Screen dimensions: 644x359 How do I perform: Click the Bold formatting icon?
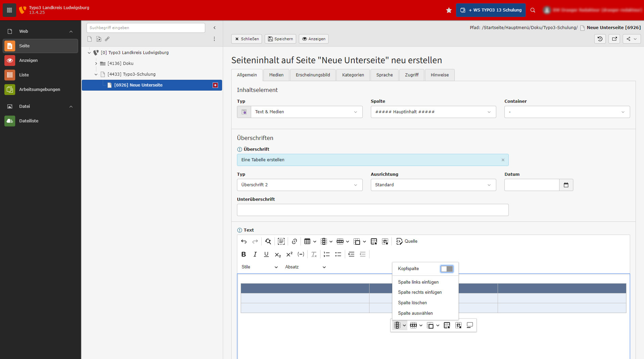(x=243, y=255)
